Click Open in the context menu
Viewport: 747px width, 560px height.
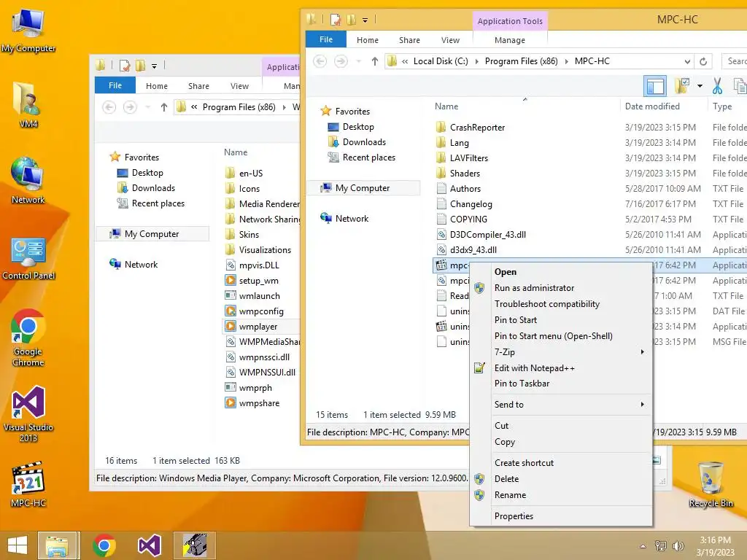coord(561,272)
